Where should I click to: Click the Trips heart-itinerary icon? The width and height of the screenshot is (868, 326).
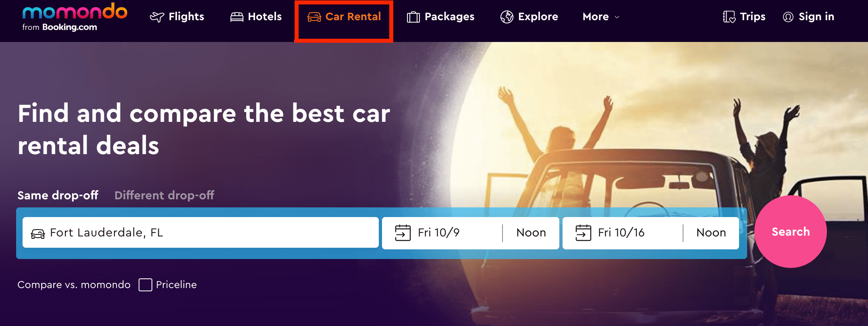(x=729, y=17)
